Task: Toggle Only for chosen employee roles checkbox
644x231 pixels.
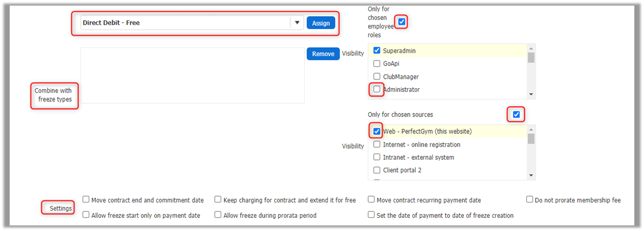Action: [402, 22]
